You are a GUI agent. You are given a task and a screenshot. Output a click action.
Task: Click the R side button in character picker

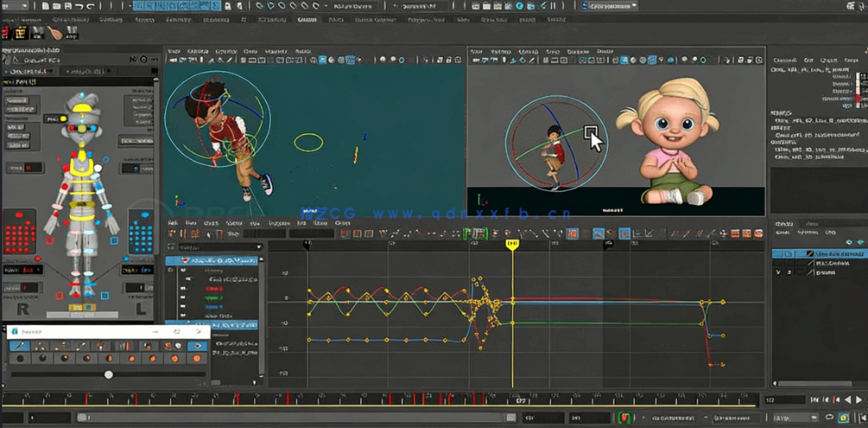(22, 309)
